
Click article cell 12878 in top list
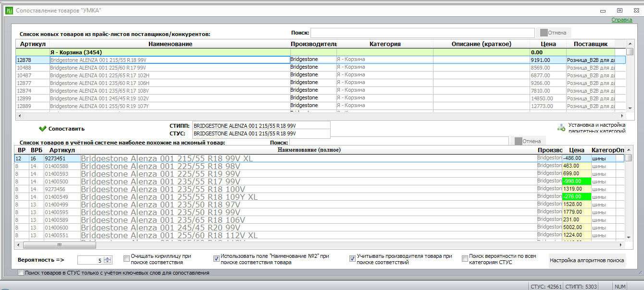(33, 60)
